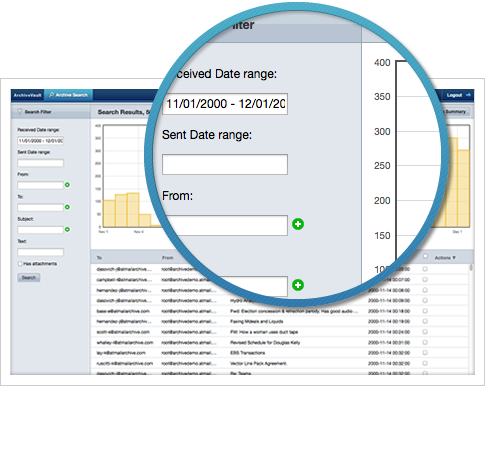485x450 pixels.
Task: Click the first chart bar above Nov 1
Action: click(109, 213)
